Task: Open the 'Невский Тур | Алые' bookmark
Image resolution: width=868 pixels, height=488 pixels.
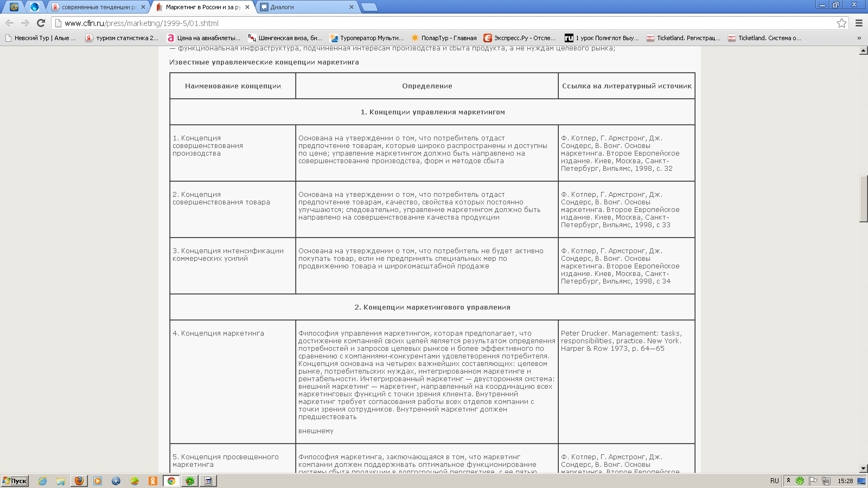Action: pos(41,38)
